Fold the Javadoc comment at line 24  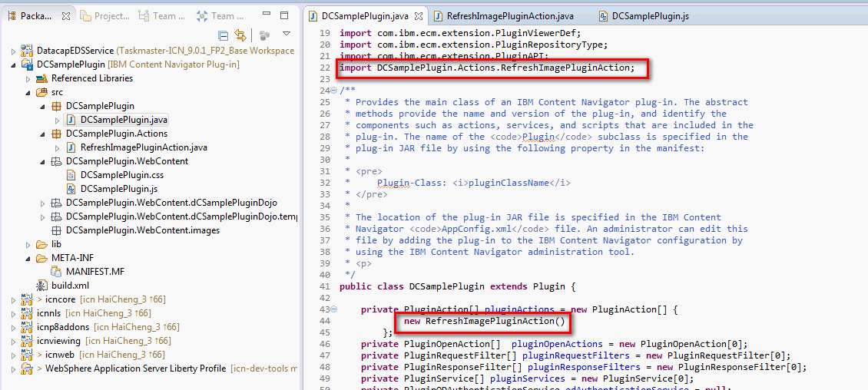(333, 91)
